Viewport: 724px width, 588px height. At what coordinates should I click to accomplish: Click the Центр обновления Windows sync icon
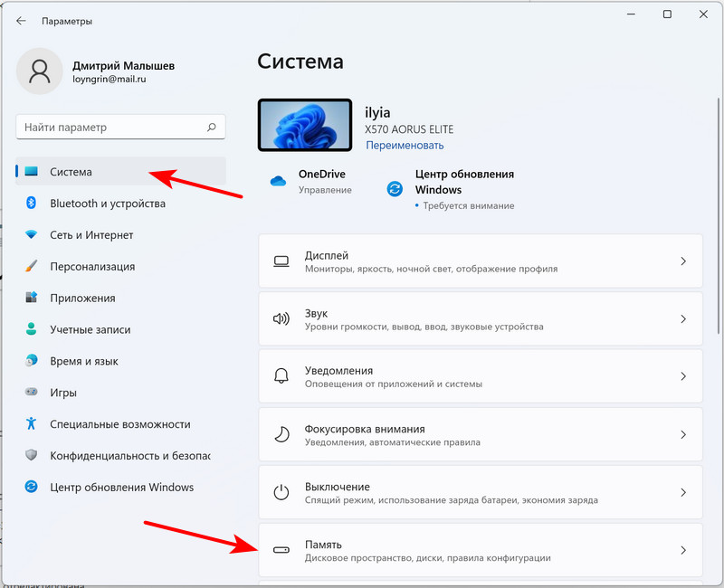point(395,188)
